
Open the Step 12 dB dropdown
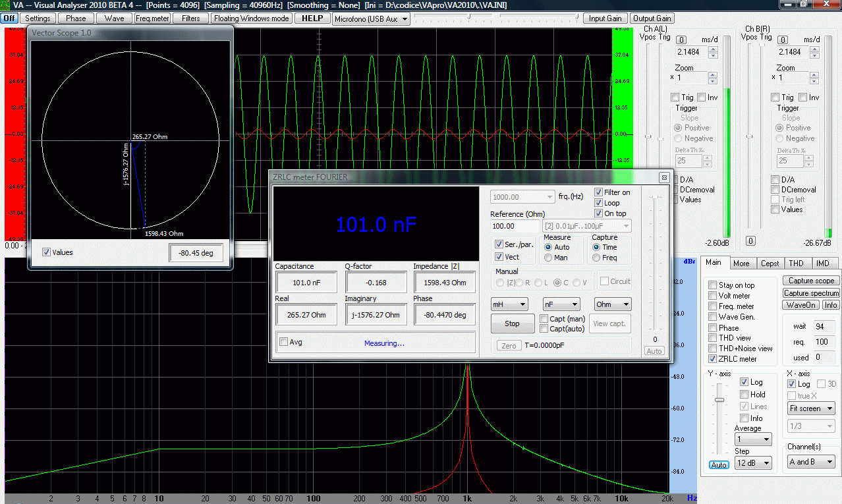(753, 463)
